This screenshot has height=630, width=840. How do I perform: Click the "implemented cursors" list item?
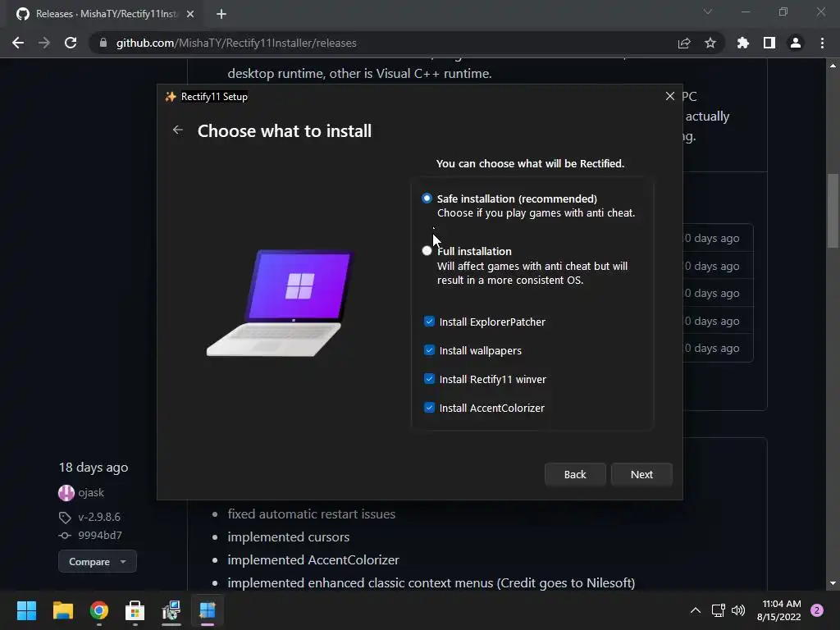click(288, 536)
